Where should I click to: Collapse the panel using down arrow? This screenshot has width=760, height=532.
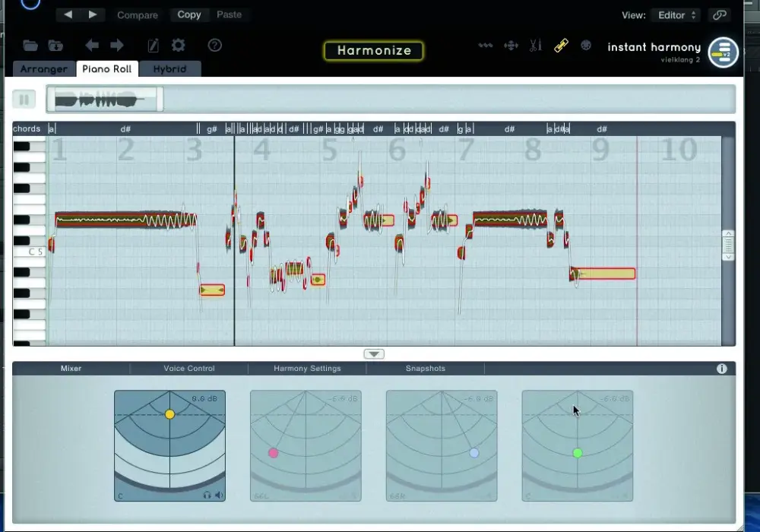[x=374, y=354]
